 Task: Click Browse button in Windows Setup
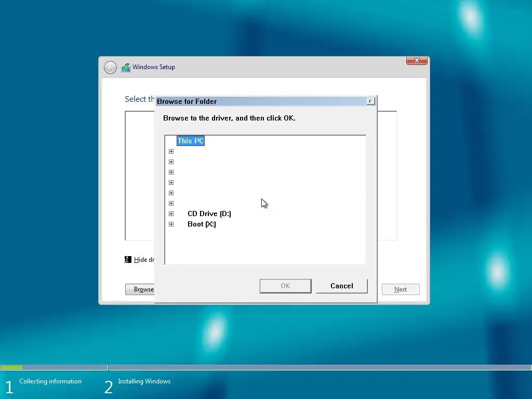[x=140, y=289]
